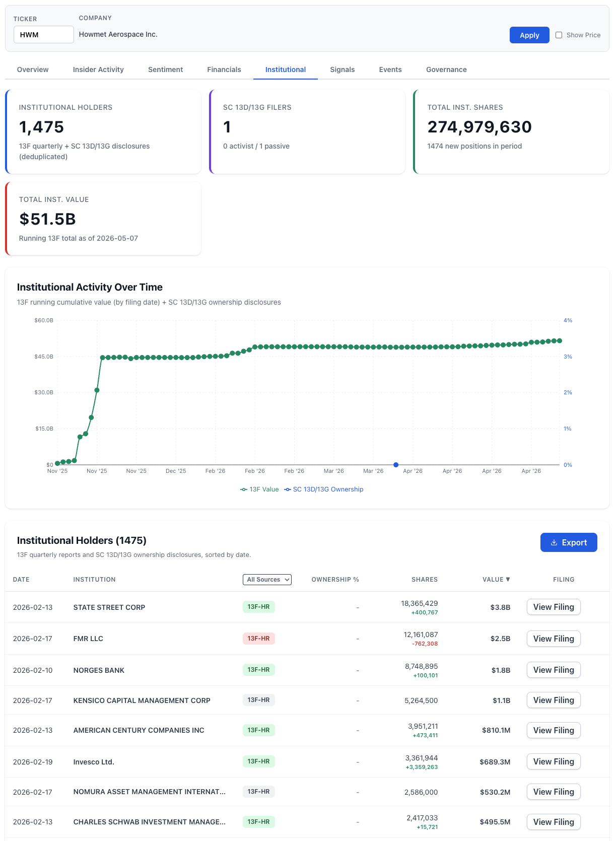The image size is (616, 841).
Task: Open the All Sources filter dropdown
Action: coord(267,580)
